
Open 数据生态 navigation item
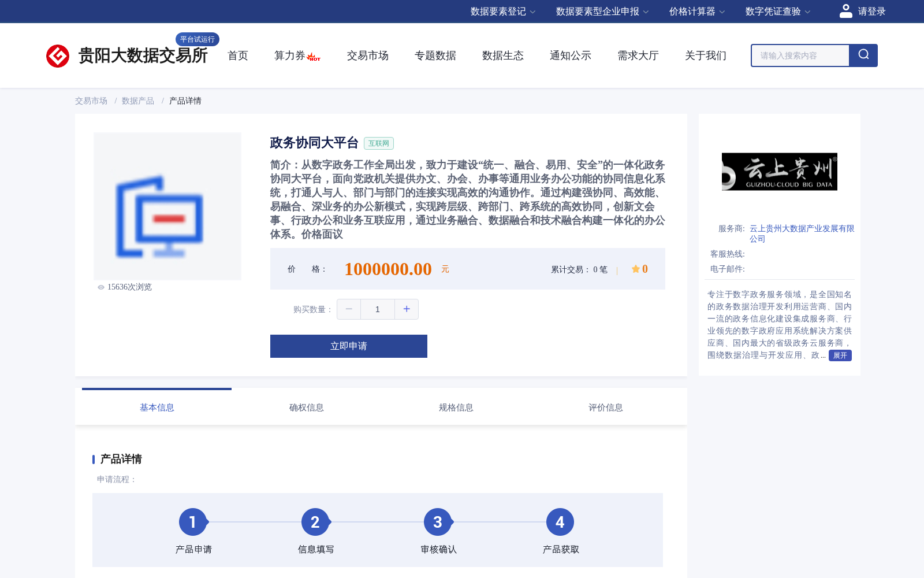[503, 55]
